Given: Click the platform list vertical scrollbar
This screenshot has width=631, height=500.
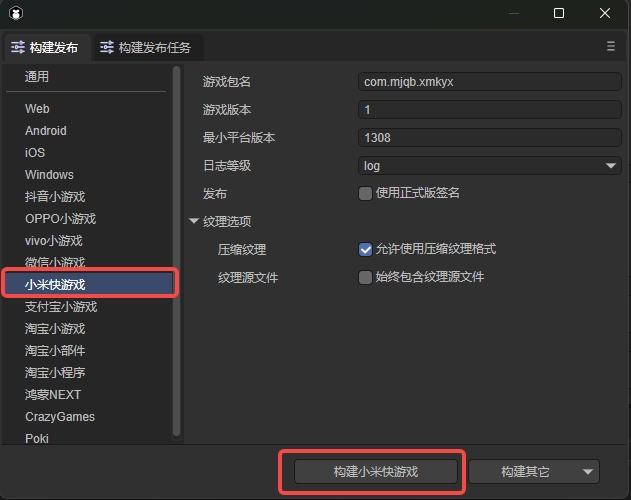Looking at the screenshot, I should tap(177, 250).
